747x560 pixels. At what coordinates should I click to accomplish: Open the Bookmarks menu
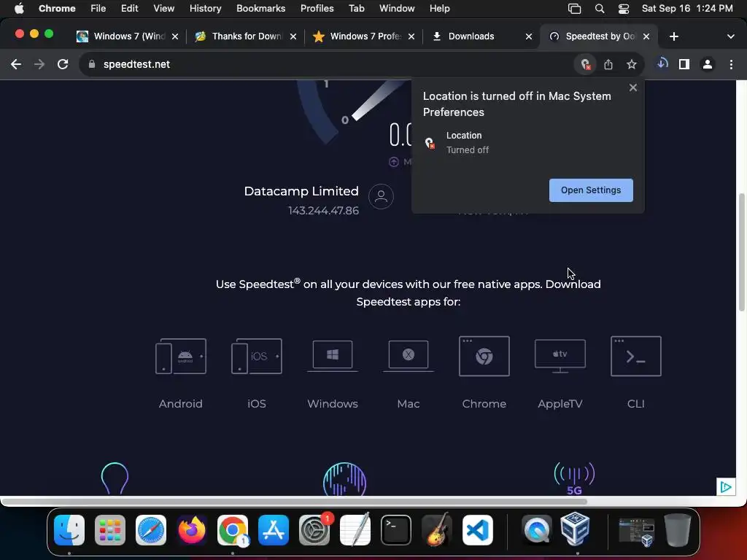click(x=260, y=9)
